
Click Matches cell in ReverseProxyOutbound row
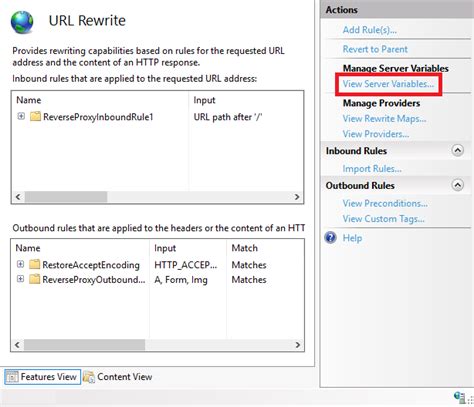tap(249, 280)
